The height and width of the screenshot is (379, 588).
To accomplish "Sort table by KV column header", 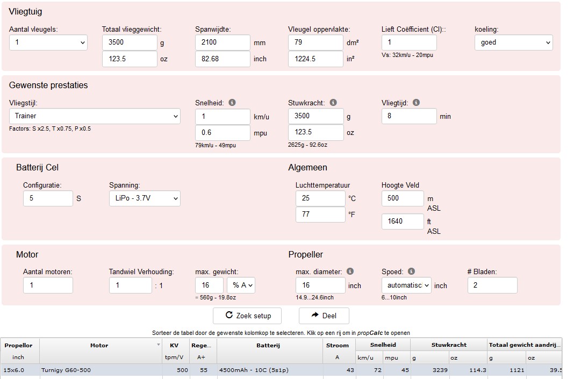I will click(x=174, y=345).
